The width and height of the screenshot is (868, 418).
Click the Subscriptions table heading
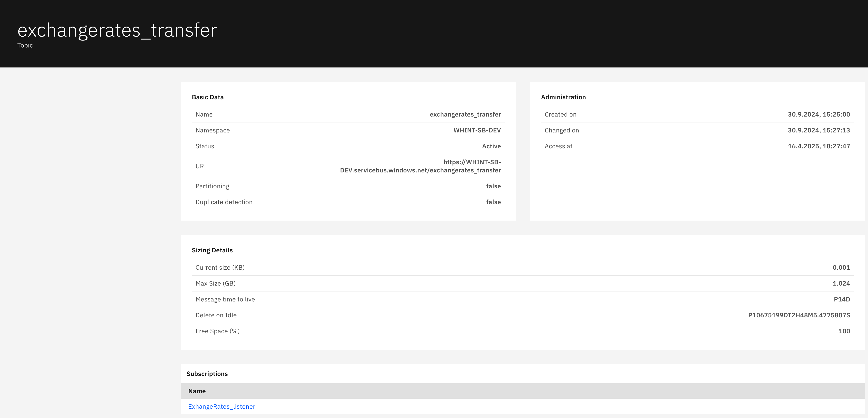207,373
